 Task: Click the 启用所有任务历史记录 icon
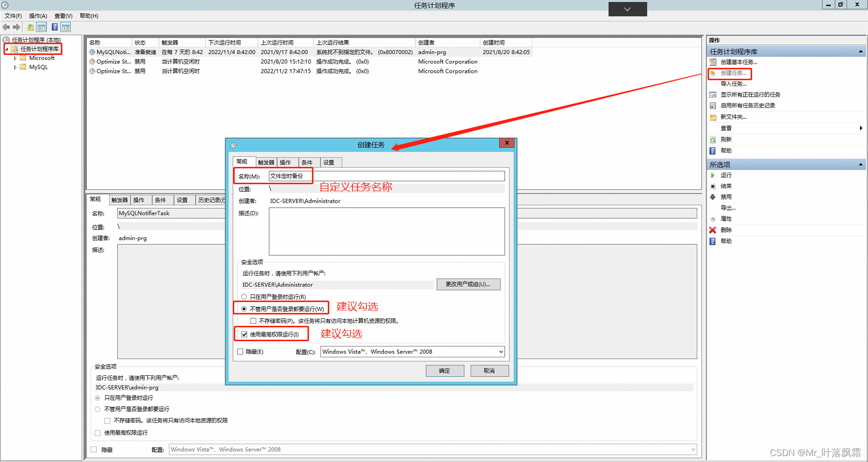pyautogui.click(x=713, y=105)
